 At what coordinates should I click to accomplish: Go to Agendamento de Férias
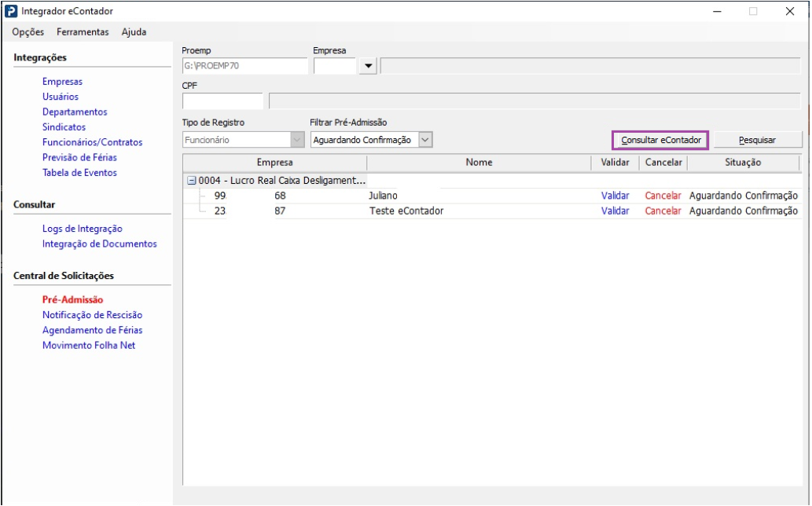[x=92, y=330]
